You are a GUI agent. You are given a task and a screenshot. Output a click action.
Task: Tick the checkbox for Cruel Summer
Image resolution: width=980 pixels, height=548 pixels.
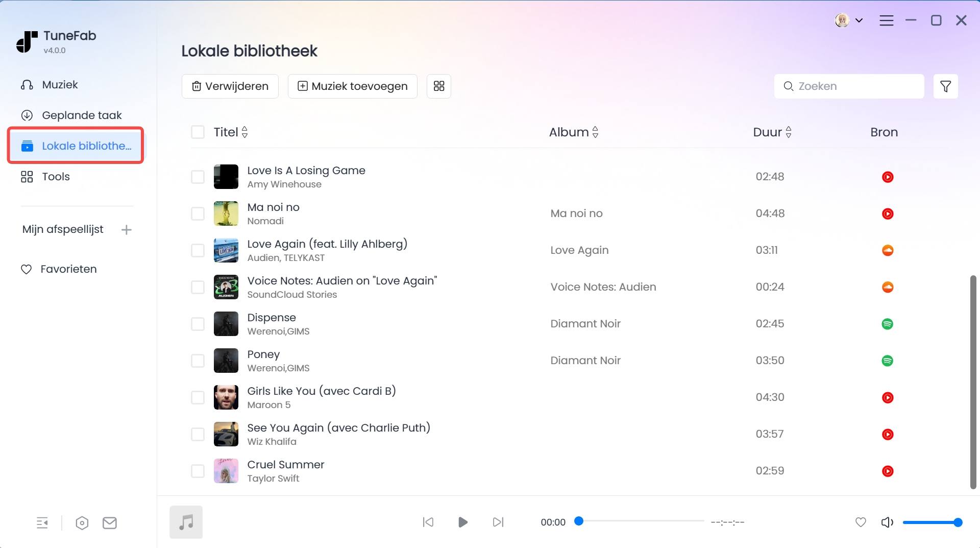(x=198, y=471)
